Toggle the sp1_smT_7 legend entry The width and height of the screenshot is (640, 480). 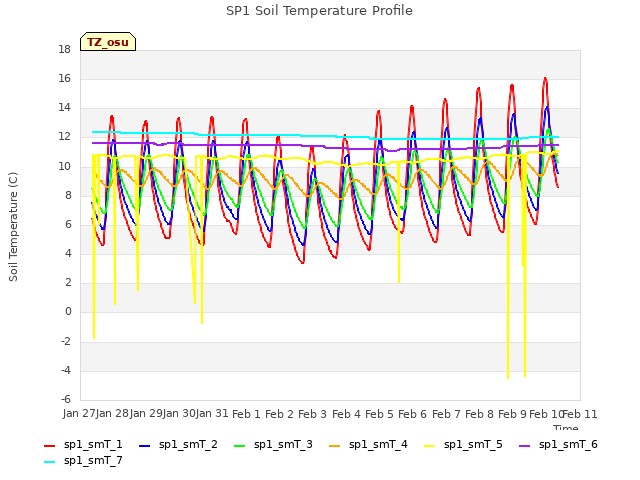(x=83, y=460)
